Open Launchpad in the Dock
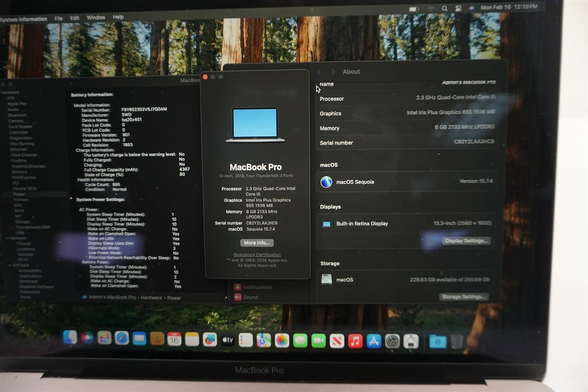 click(104, 338)
